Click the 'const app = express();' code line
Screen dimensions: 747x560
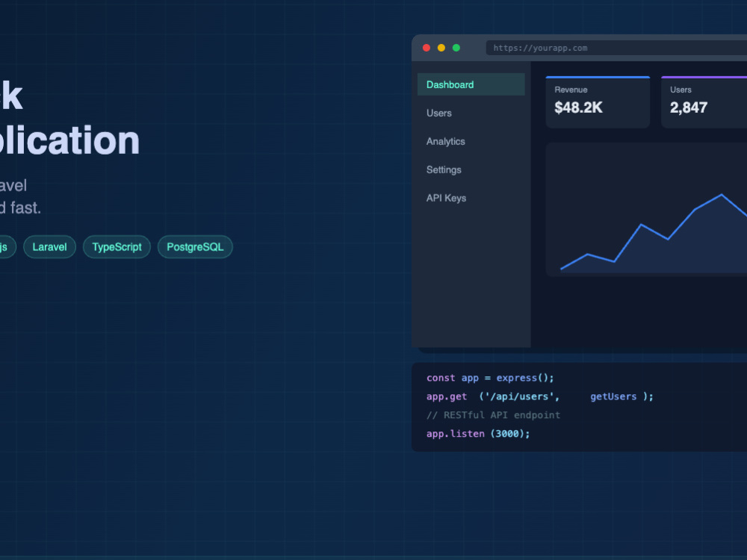coord(490,378)
